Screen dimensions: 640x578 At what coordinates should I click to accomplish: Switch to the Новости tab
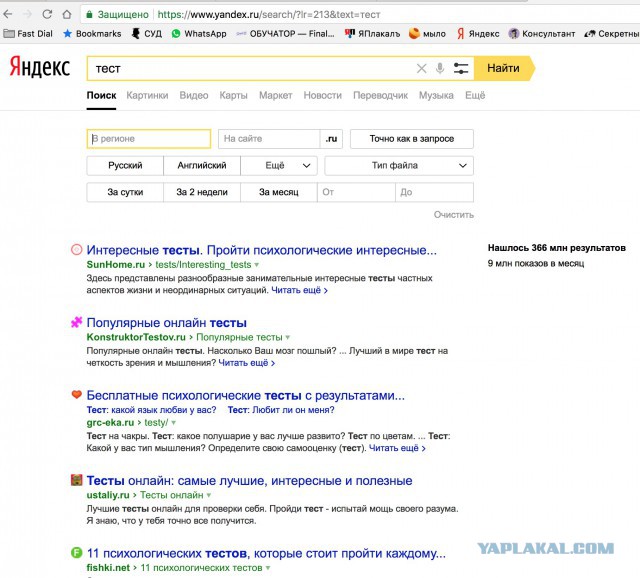[322, 95]
